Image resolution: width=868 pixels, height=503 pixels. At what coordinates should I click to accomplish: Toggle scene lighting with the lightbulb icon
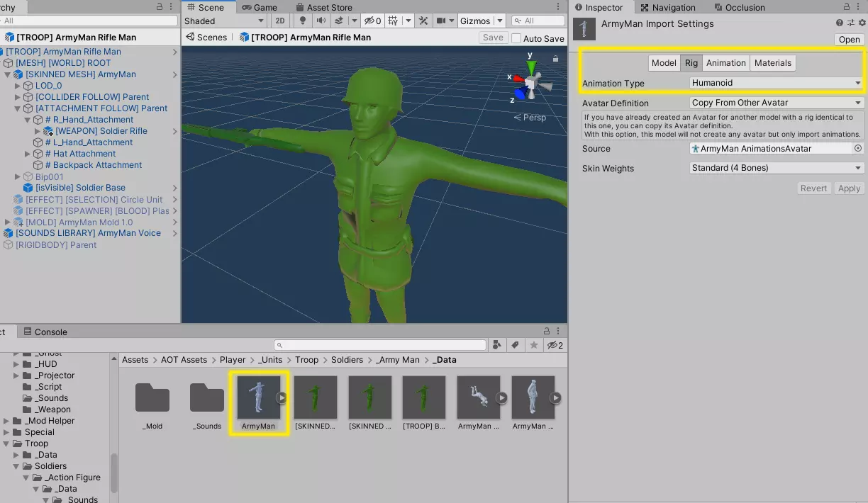point(304,21)
